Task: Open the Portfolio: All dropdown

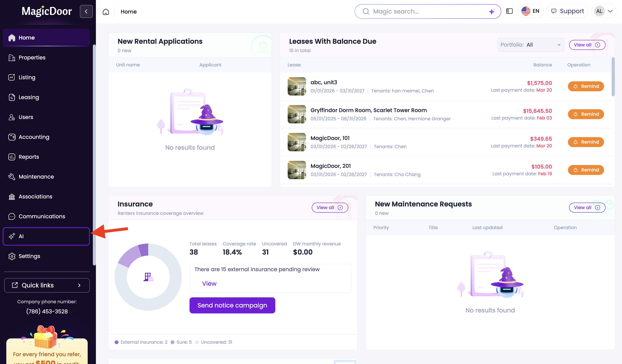Action: click(x=530, y=45)
